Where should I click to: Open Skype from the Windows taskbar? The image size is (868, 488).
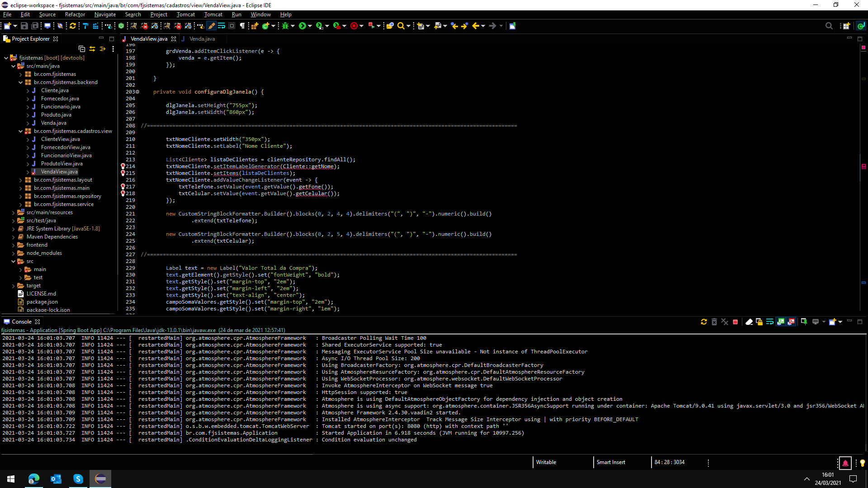coord(78,479)
